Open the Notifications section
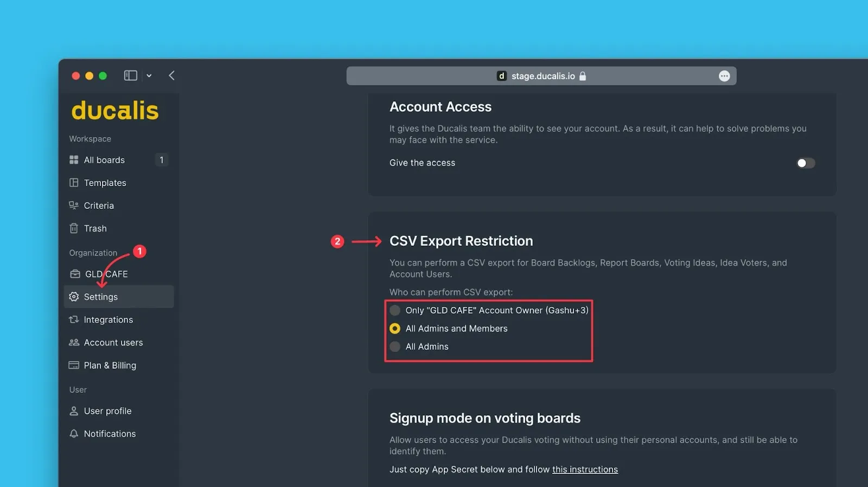The height and width of the screenshot is (487, 868). pyautogui.click(x=110, y=433)
